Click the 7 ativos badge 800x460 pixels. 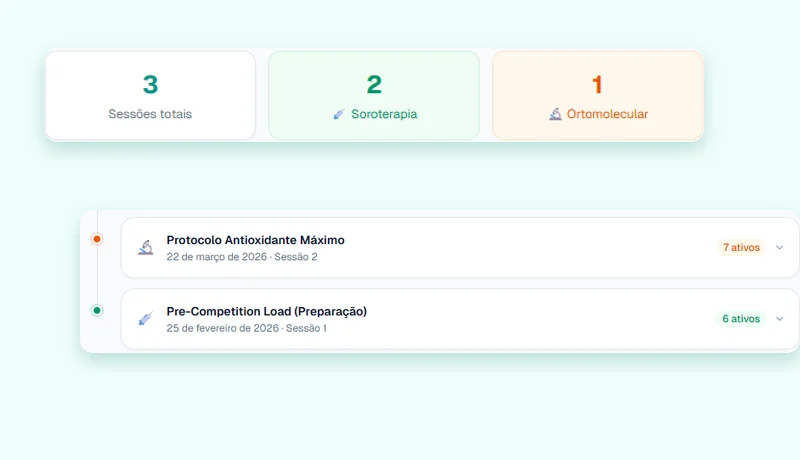point(741,247)
